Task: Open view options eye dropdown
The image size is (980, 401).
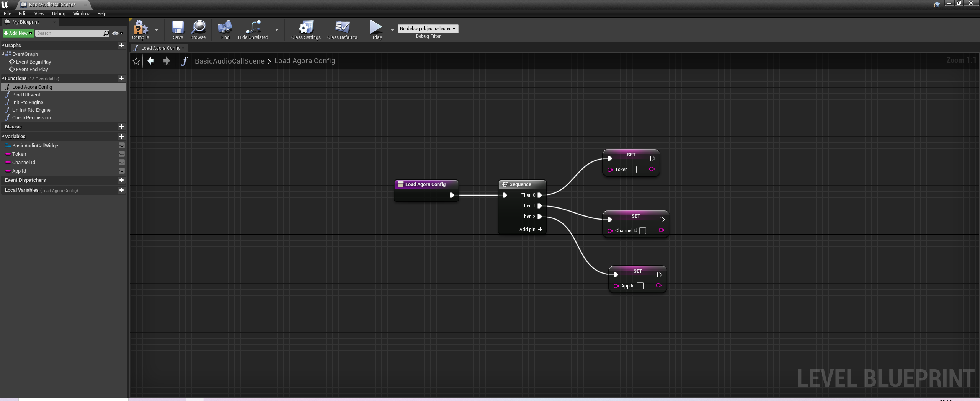Action: pos(117,33)
